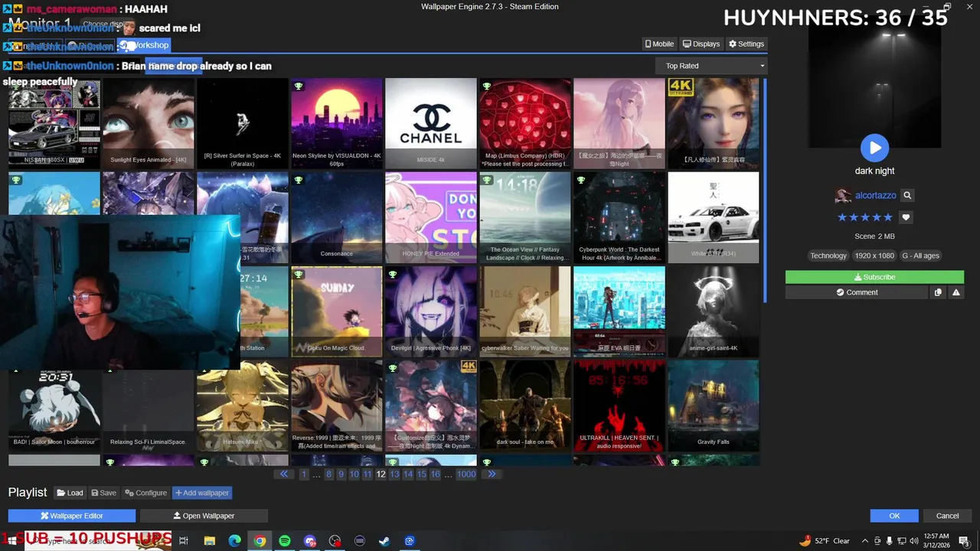Select Devilgirl Agressive Phonk wallpaper
Screen dimensions: 980x551
tap(431, 311)
